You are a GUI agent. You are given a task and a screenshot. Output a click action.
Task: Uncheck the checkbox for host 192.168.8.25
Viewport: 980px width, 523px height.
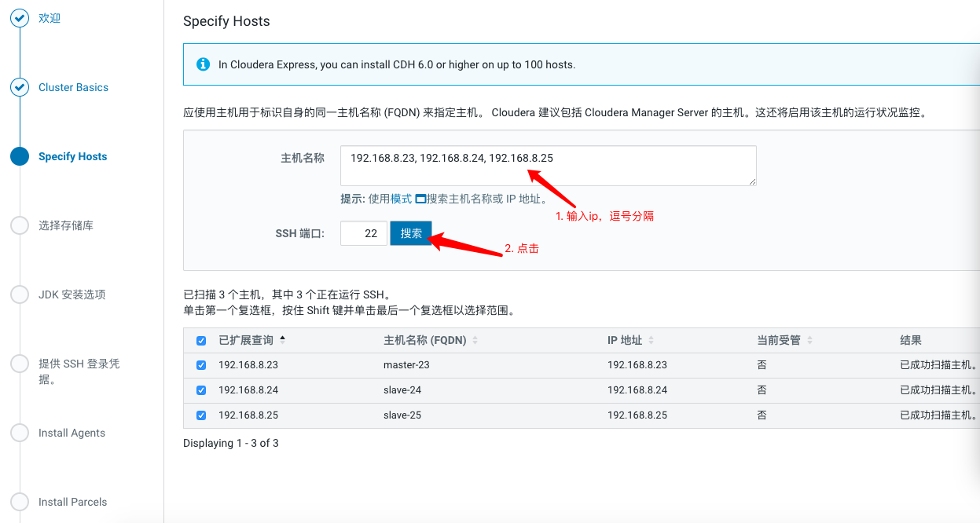[x=201, y=415]
